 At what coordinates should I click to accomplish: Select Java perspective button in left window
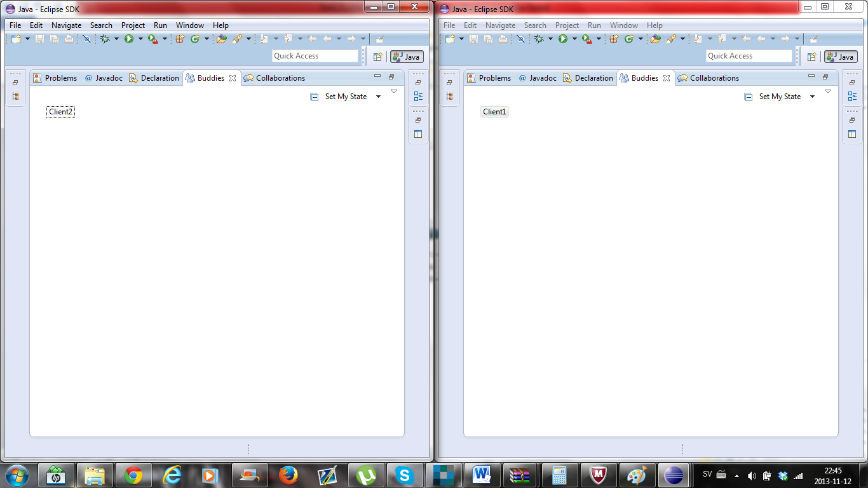point(407,57)
